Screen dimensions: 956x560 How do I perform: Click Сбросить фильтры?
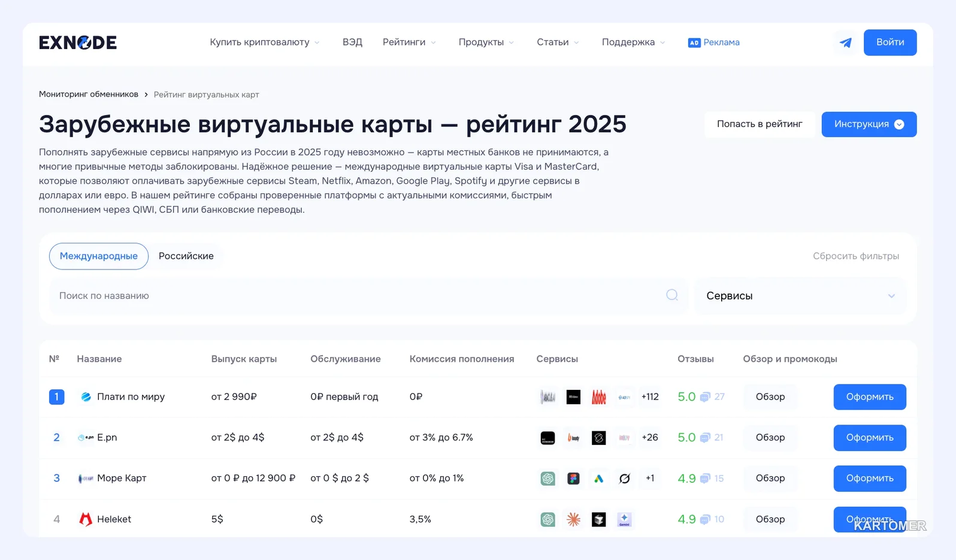(856, 256)
